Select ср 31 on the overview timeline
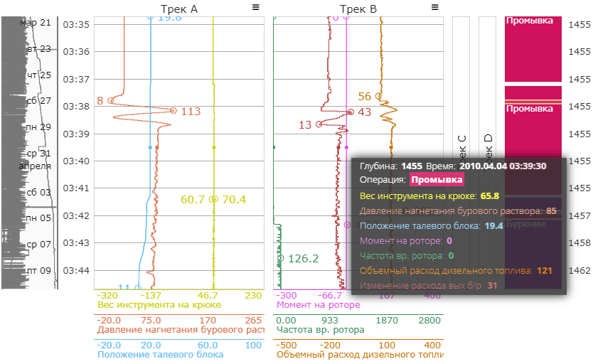Screen dimensions: 593x364 coord(38,154)
